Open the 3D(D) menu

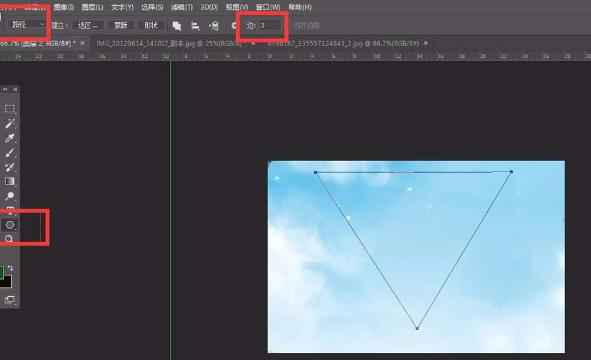tap(209, 7)
